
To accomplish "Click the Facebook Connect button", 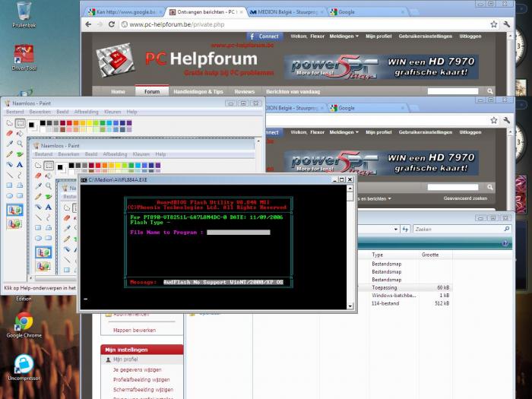I will click(x=264, y=36).
